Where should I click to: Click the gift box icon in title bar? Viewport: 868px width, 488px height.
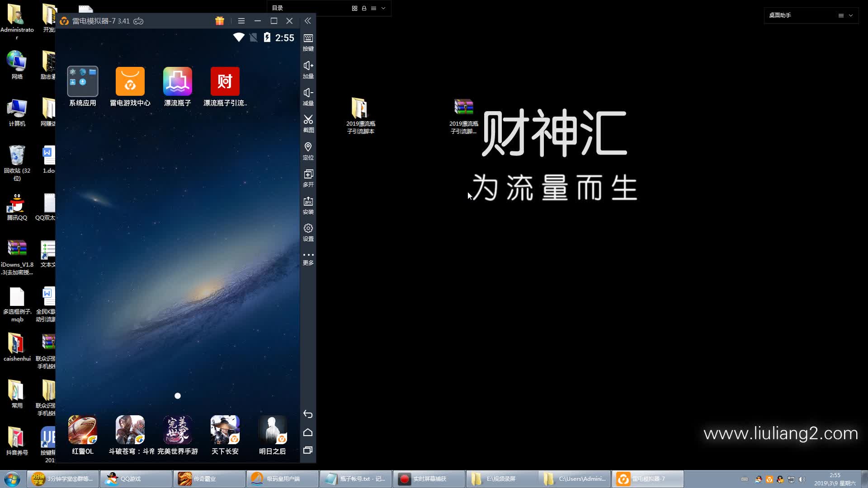point(220,21)
